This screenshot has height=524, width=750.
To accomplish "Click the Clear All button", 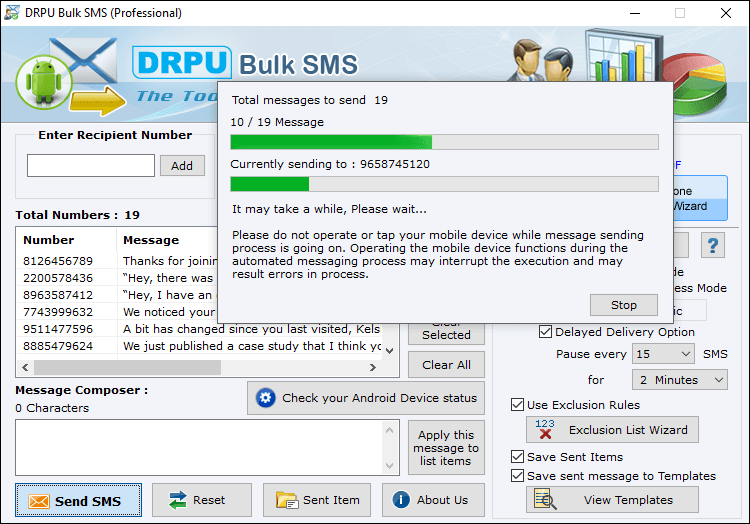I will click(x=446, y=365).
